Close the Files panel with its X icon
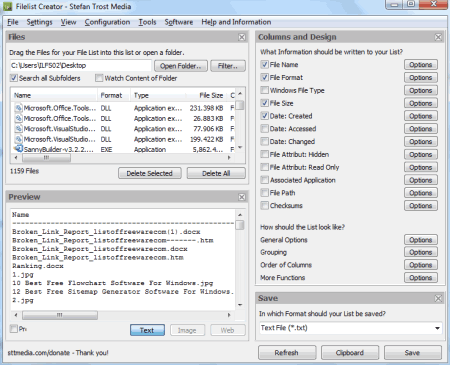This screenshot has height=365, width=450. [242, 37]
